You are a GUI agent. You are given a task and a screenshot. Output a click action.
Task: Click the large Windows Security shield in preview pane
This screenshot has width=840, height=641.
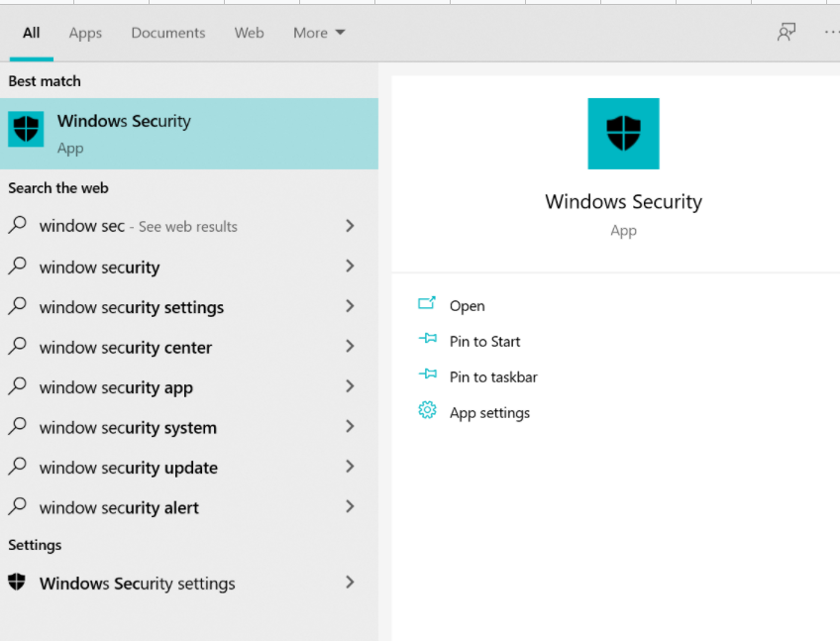click(623, 134)
